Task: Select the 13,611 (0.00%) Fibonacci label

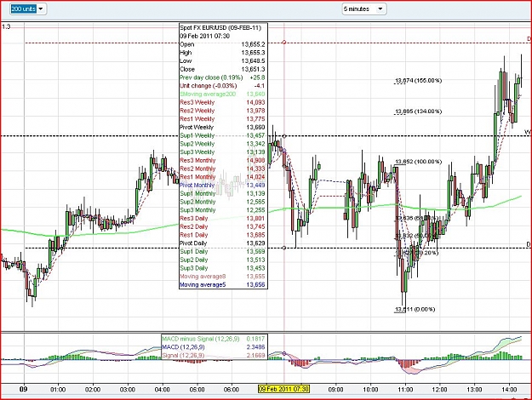Action: click(415, 309)
